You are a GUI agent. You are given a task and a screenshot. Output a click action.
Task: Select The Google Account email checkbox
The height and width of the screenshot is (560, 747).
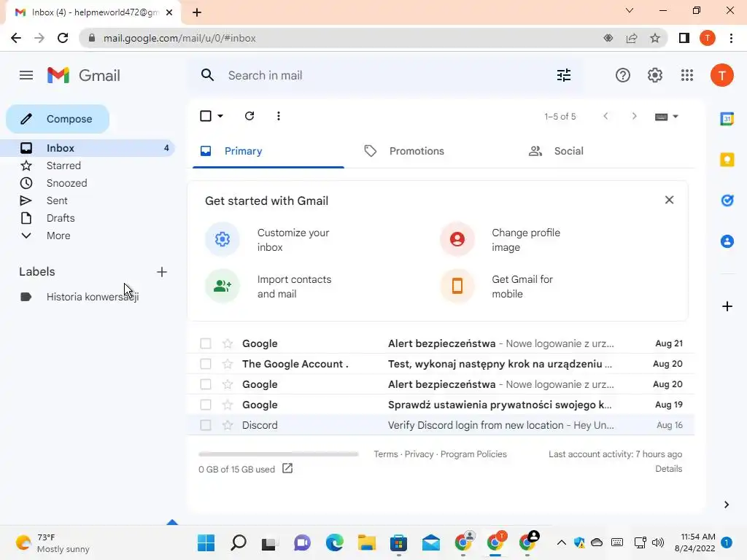(x=205, y=365)
